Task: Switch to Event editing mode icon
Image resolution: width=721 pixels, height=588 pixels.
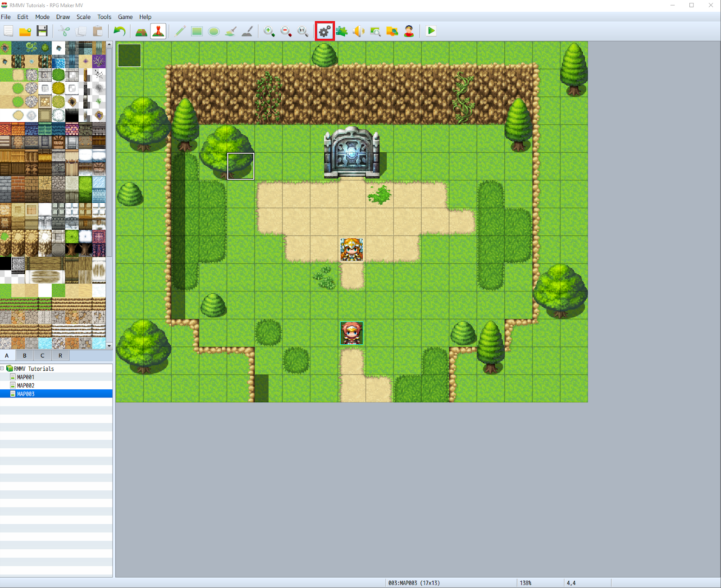Action: tap(158, 31)
